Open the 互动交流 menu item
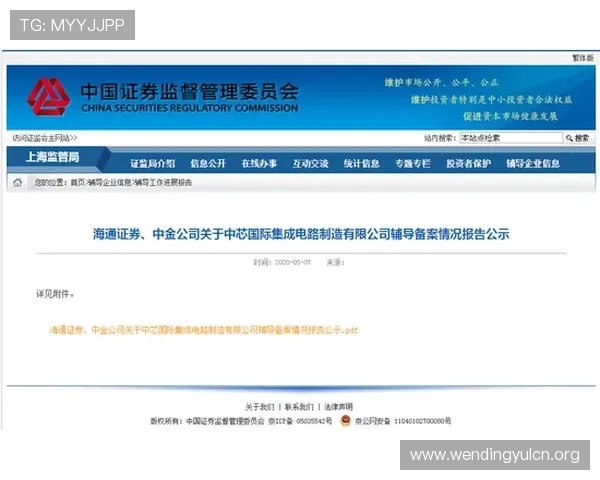 click(x=310, y=164)
